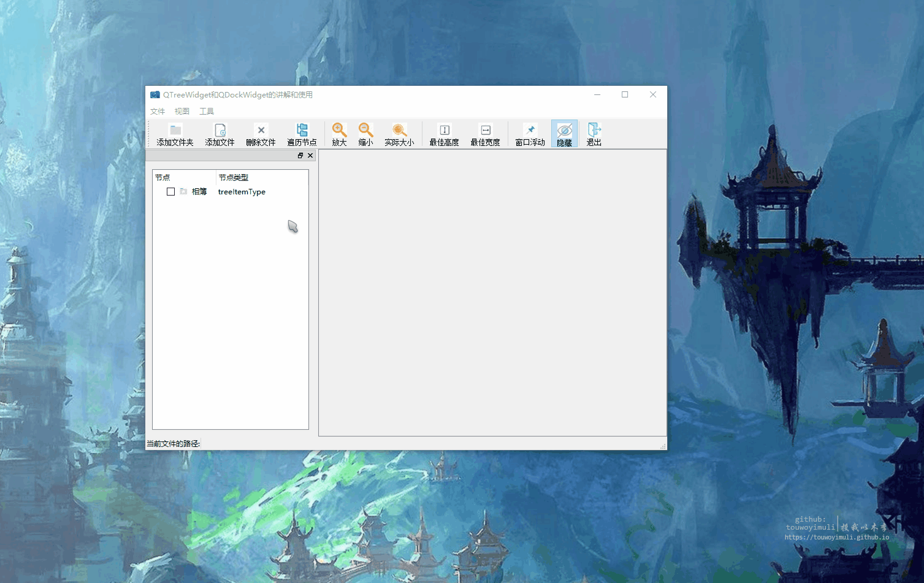This screenshot has width=924, height=583.
Task: Open the 文件 menu
Action: (x=158, y=112)
